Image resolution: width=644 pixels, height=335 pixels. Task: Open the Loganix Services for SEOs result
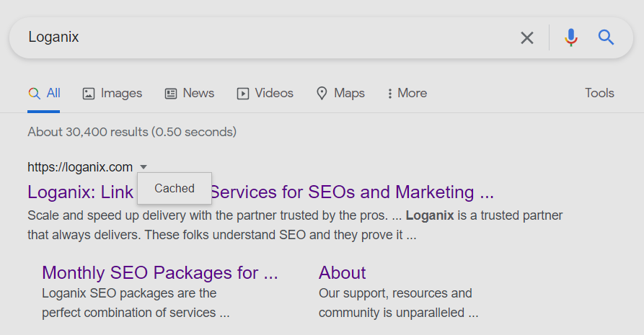point(260,192)
